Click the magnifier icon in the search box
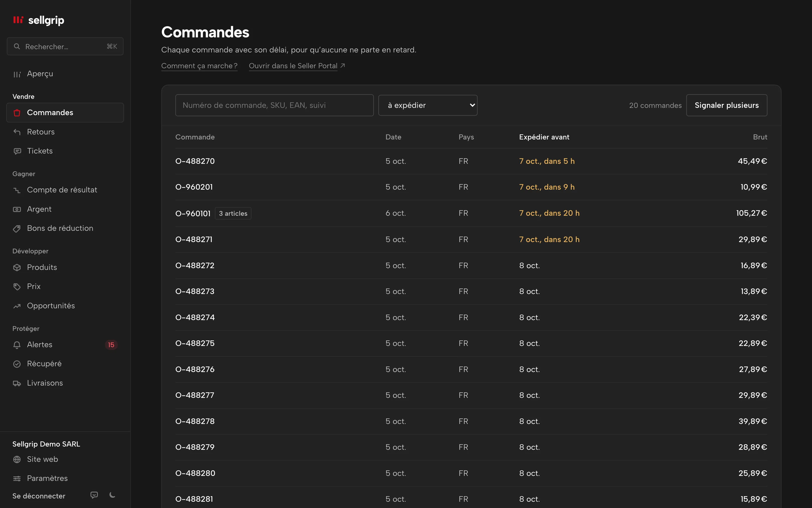Image resolution: width=812 pixels, height=508 pixels. (x=17, y=46)
